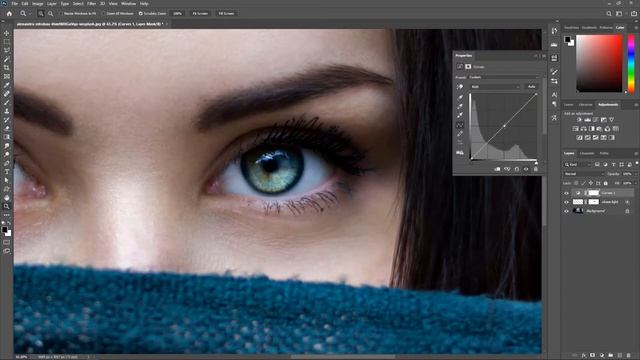
Task: Click the Auto button in Curves
Action: point(531,87)
